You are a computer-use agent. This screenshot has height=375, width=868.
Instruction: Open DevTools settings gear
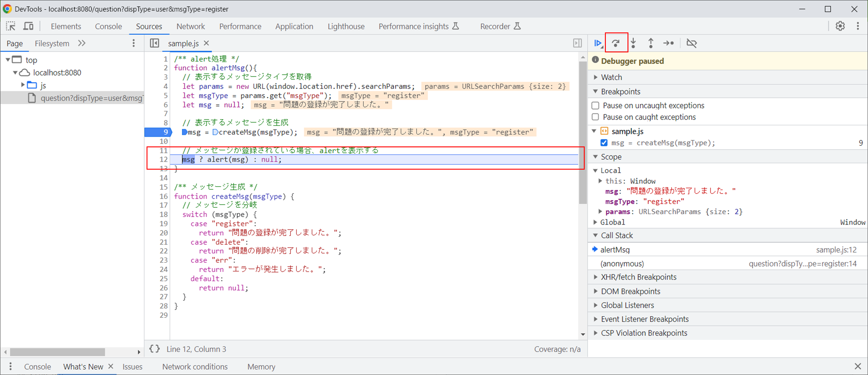coord(840,26)
